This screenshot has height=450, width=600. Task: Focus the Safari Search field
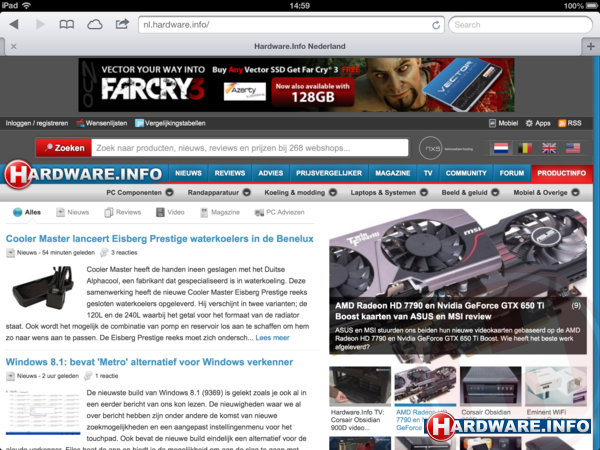point(520,25)
